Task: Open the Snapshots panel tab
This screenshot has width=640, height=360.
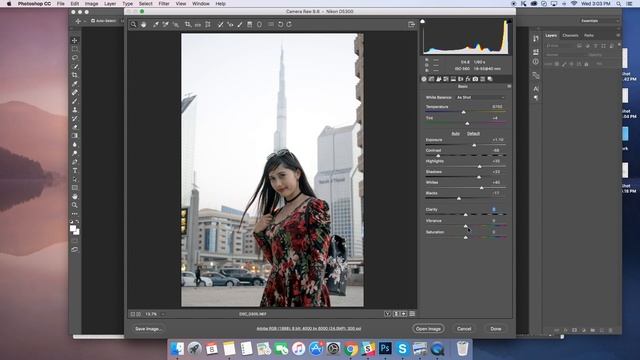Action: point(490,79)
